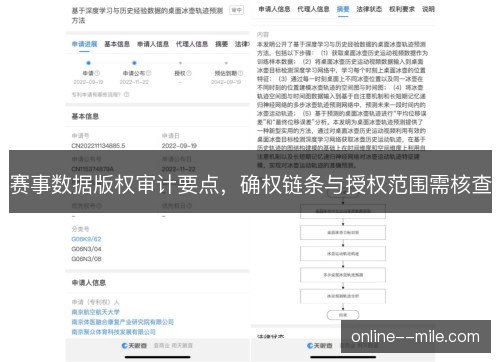Select the 申请公布 timeline dot
The height and width of the screenshot is (362, 500).
pos(134,63)
